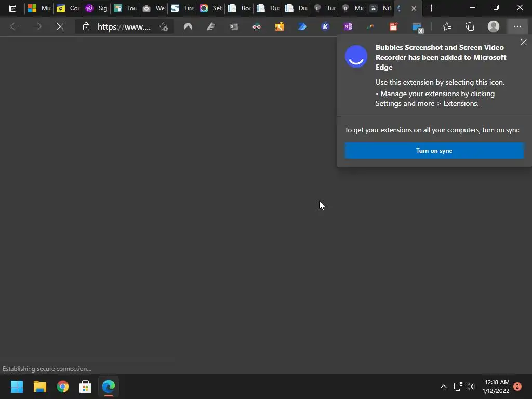Open the blue arrow extension icon
Image resolution: width=532 pixels, height=399 pixels.
pos(302,26)
